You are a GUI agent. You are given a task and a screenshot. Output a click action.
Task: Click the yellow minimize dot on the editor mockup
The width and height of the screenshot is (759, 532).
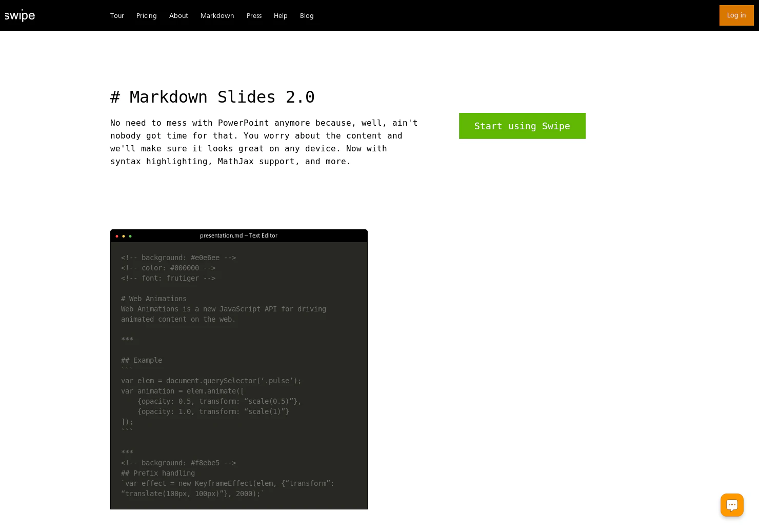(124, 236)
